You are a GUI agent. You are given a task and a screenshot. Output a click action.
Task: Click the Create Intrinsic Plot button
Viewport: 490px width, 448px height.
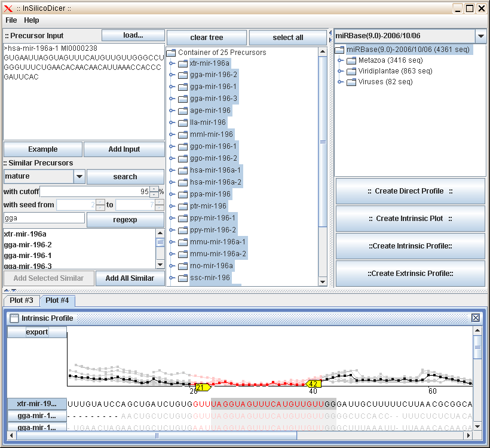coord(410,218)
